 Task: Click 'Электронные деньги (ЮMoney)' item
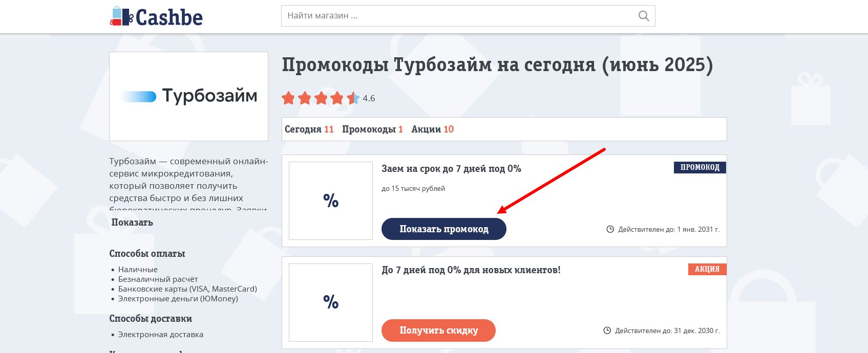pos(178,299)
